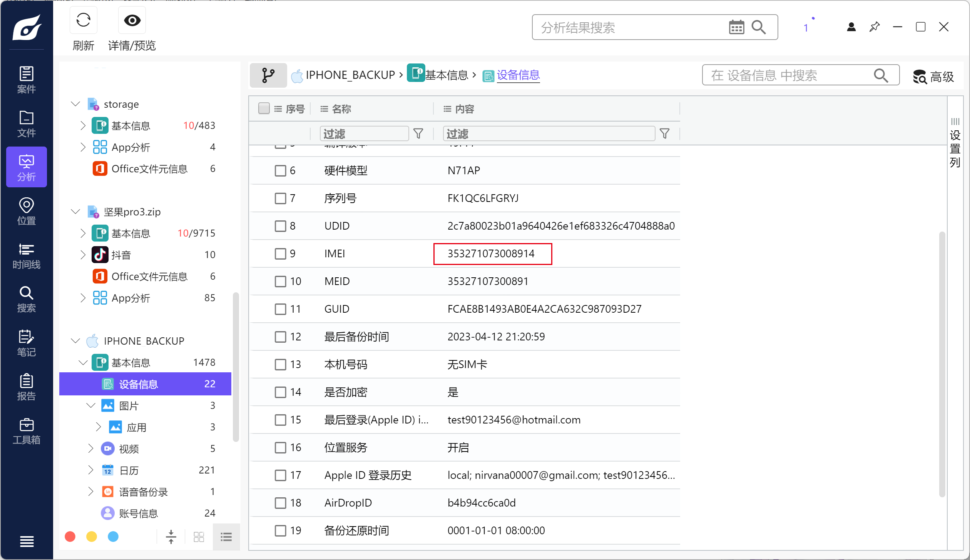Screen dimensions: 970x560
Task: Open the 搜索 sidebar section
Action: tap(26, 299)
